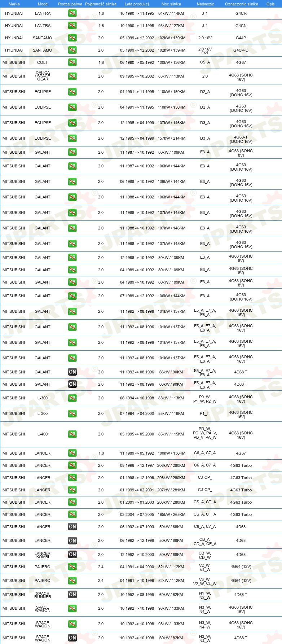The height and width of the screenshot is (644, 282).
Task: Click petrol icon in SANTAMO G4CP-D row
Action: (72, 50)
